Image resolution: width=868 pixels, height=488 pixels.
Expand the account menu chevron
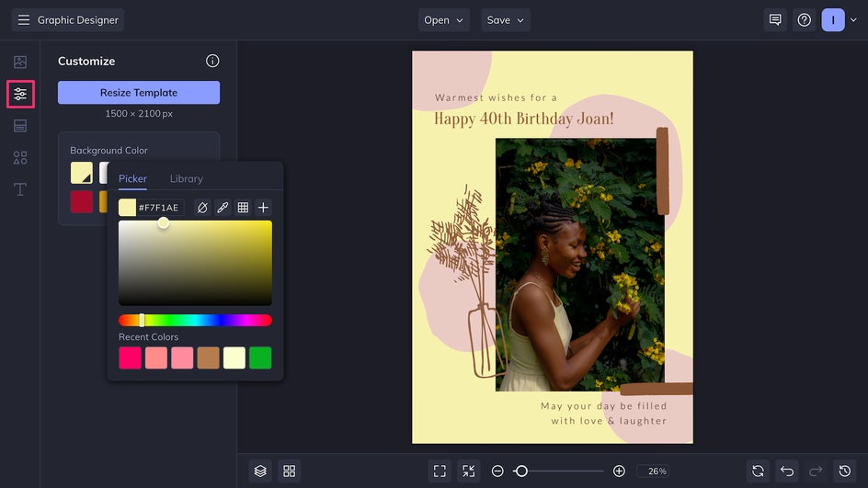pyautogui.click(x=853, y=20)
